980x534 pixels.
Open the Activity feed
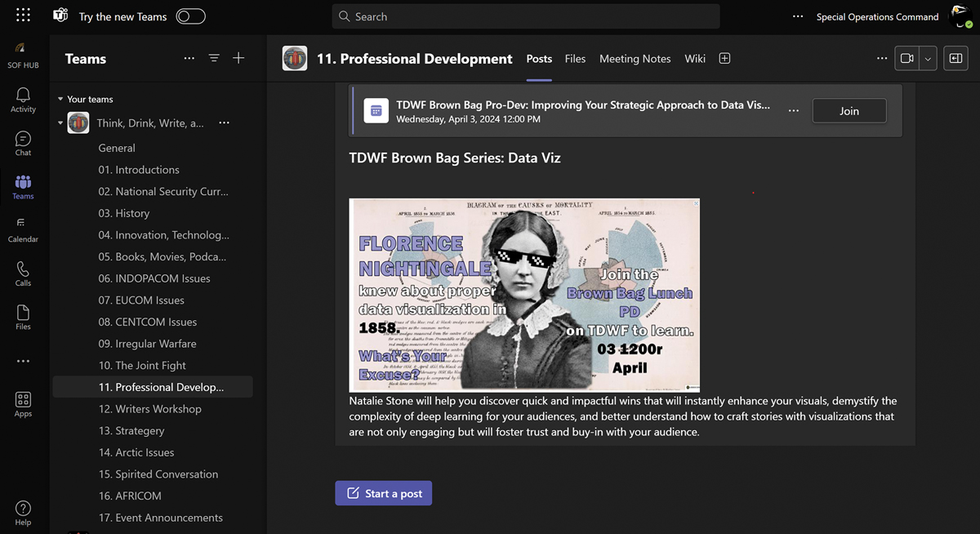(23, 100)
